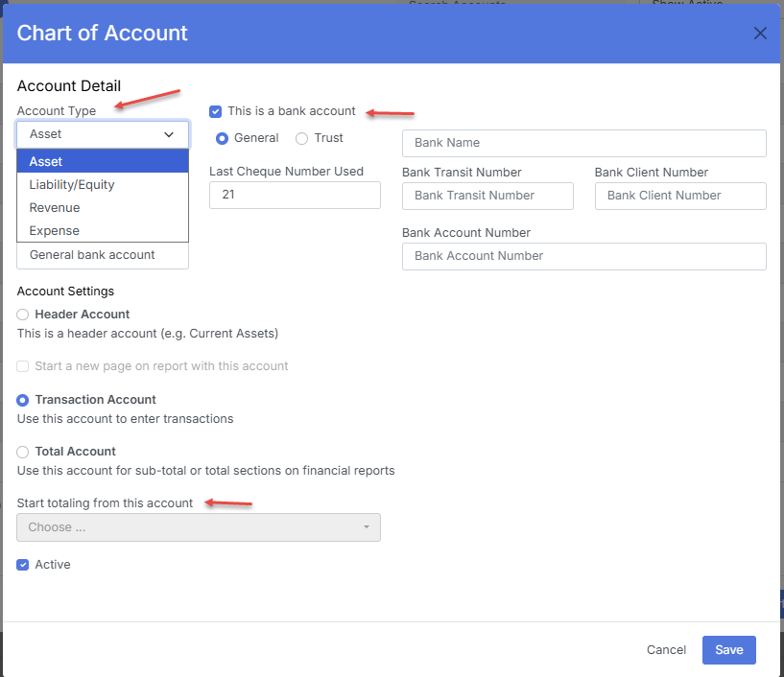Viewport: 784px width, 677px height.
Task: Toggle the Active checkbox
Action: (23, 565)
